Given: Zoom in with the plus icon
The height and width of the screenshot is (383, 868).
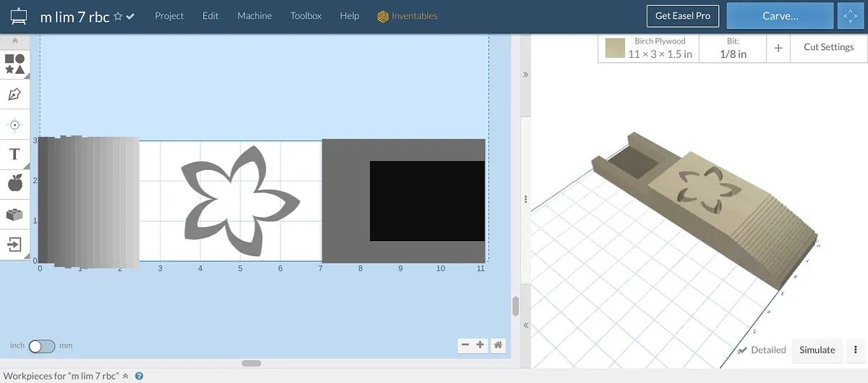Looking at the screenshot, I should tap(480, 345).
